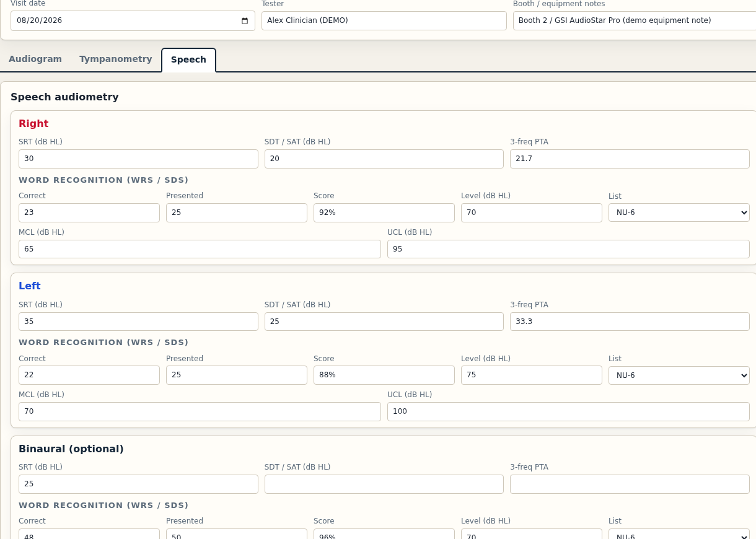Image resolution: width=756 pixels, height=539 pixels.
Task: Open the Left ear List dropdown
Action: point(679,375)
